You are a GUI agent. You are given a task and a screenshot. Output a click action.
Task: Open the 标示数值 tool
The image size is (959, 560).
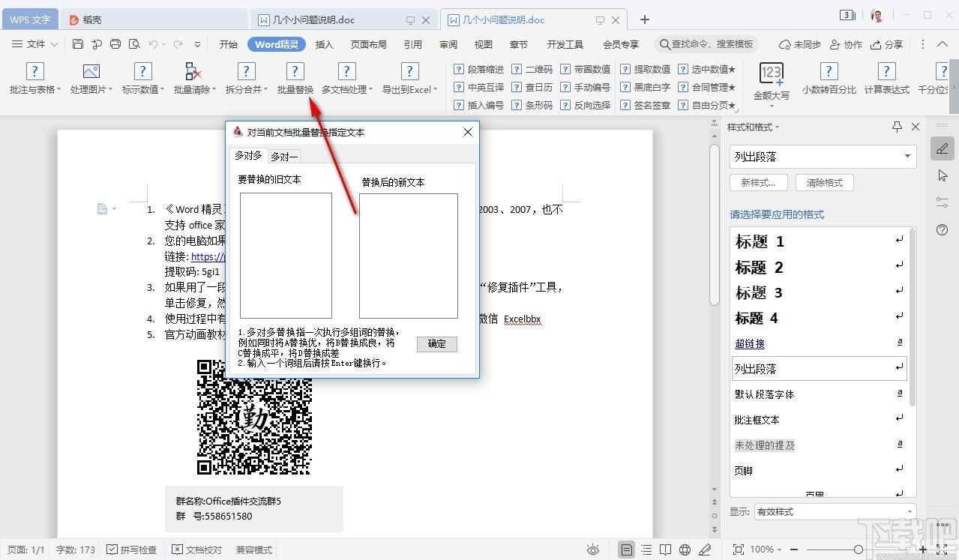pos(142,79)
